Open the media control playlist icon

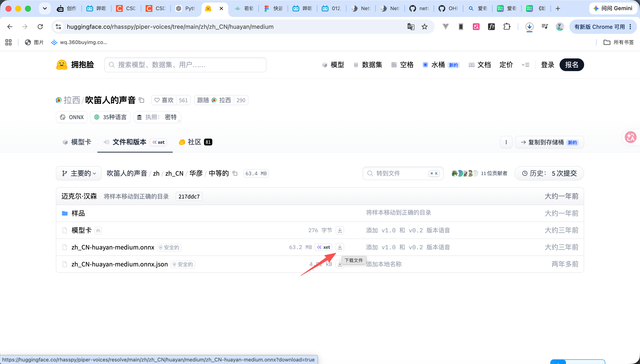[x=545, y=26]
